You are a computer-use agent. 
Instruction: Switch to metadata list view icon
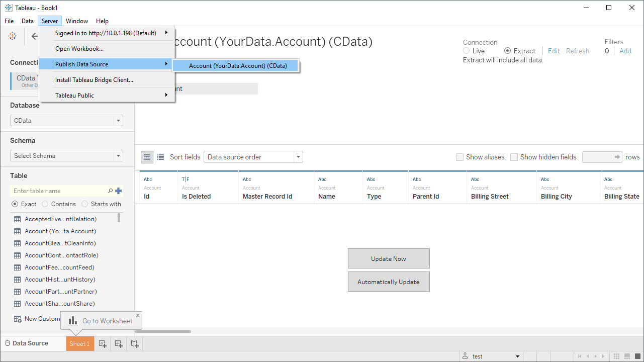161,157
